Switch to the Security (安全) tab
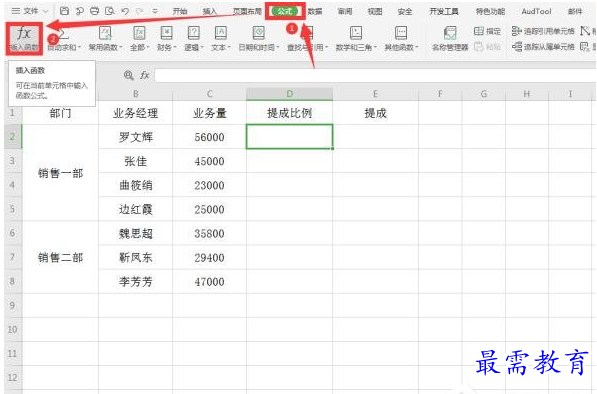 (405, 11)
